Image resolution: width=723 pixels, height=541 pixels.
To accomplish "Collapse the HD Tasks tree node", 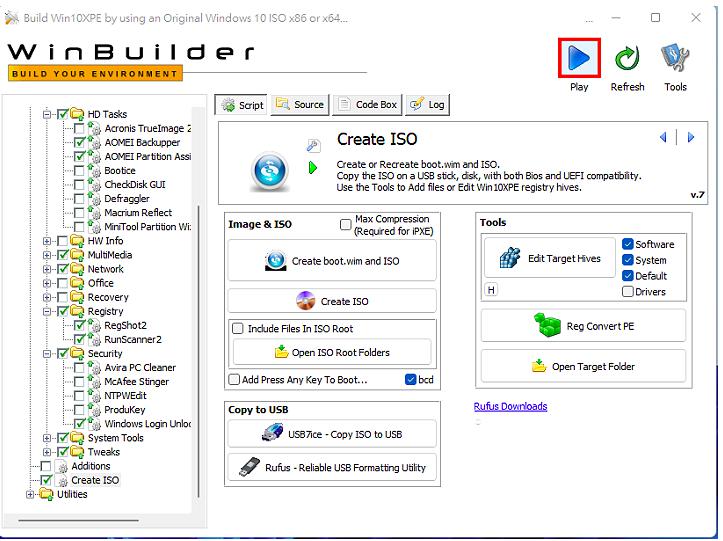I will (46, 114).
